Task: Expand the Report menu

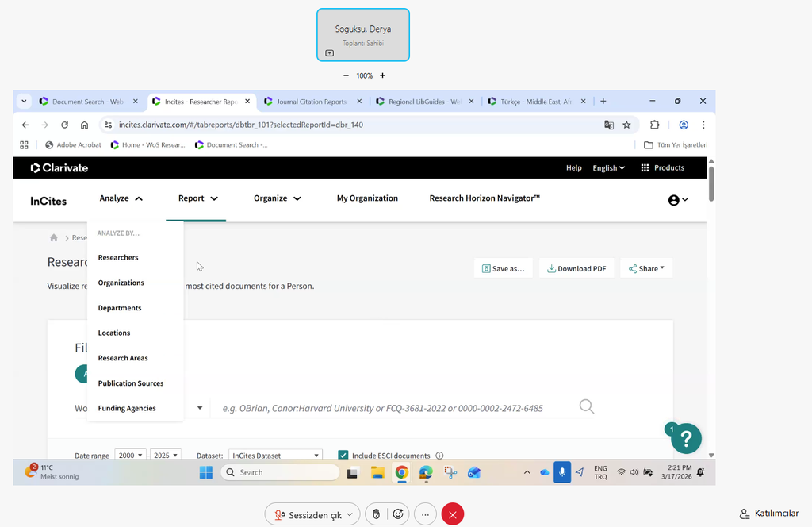Action: pyautogui.click(x=197, y=198)
